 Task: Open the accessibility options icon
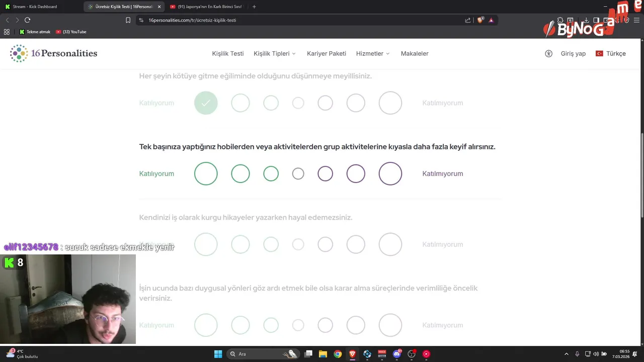coord(548,53)
